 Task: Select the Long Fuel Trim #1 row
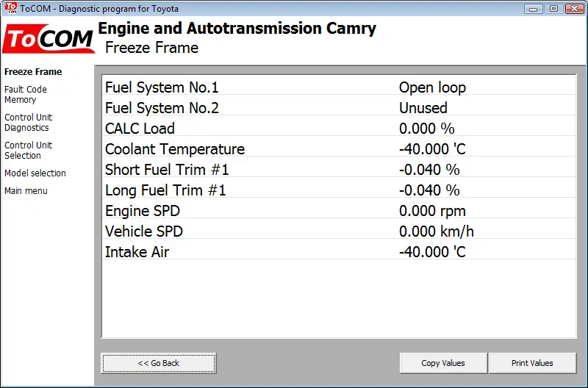pos(339,190)
